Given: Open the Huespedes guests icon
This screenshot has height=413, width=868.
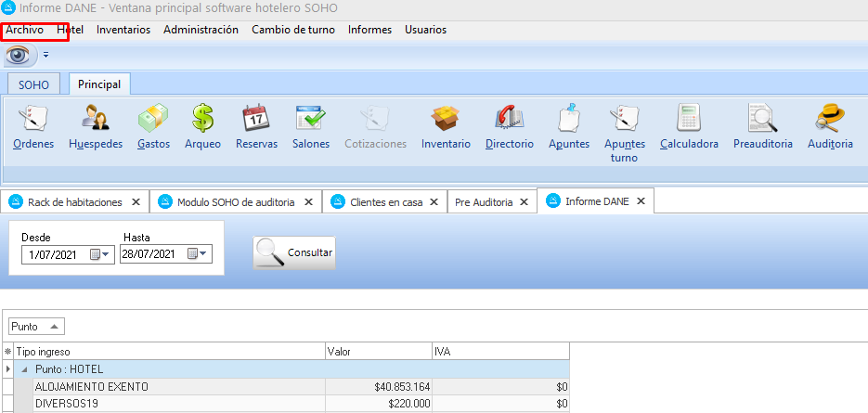Looking at the screenshot, I should (x=95, y=119).
